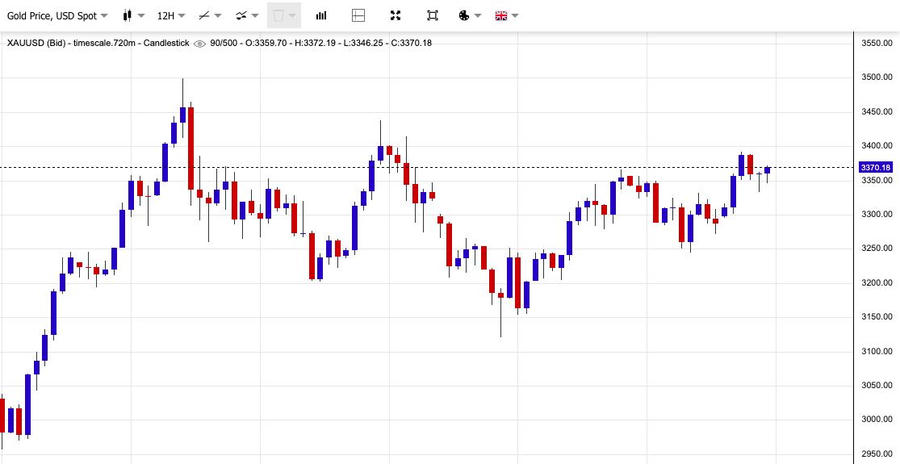Image resolution: width=900 pixels, height=464 pixels.
Task: Select the candlestick chart type icon
Action: click(x=127, y=16)
